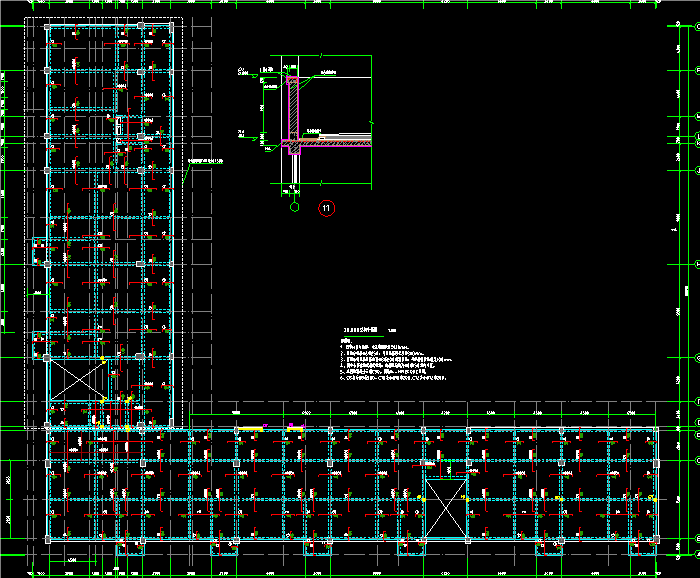The height and width of the screenshot is (578, 700).
Task: Select the leader note label right of the left wing
Action: coord(205,161)
